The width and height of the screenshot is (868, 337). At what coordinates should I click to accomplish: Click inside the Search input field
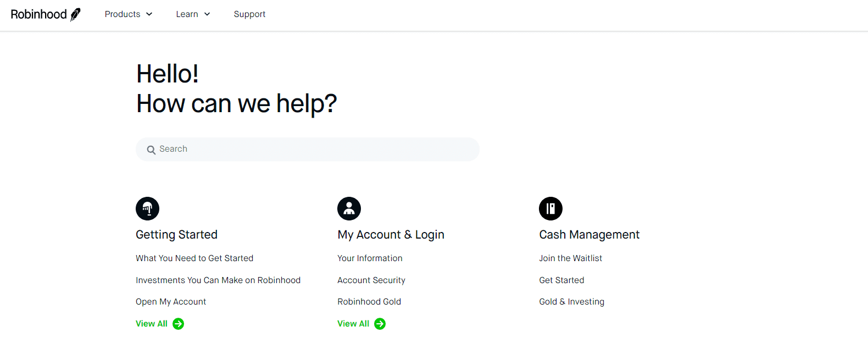[x=308, y=149]
